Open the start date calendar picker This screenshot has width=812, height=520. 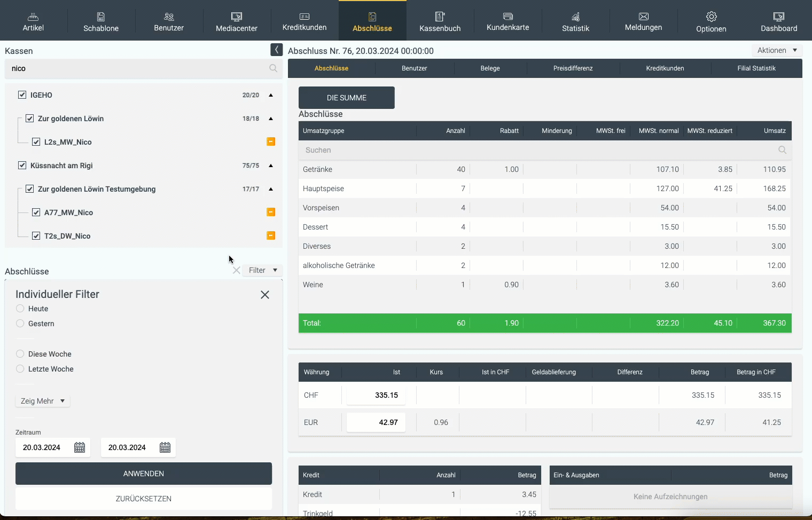tap(80, 447)
